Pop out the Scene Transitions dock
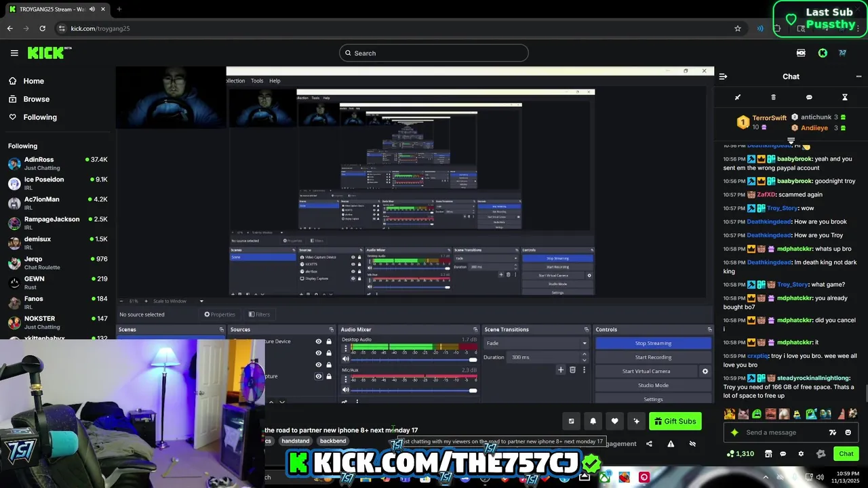 tap(587, 329)
